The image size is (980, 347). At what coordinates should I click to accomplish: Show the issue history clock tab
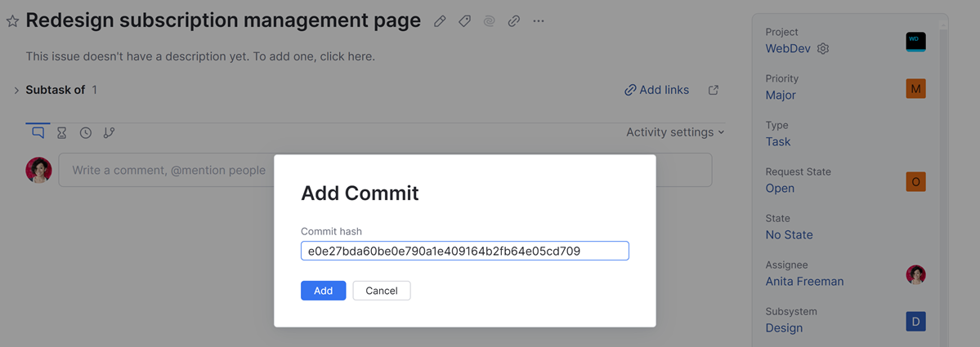tap(85, 133)
